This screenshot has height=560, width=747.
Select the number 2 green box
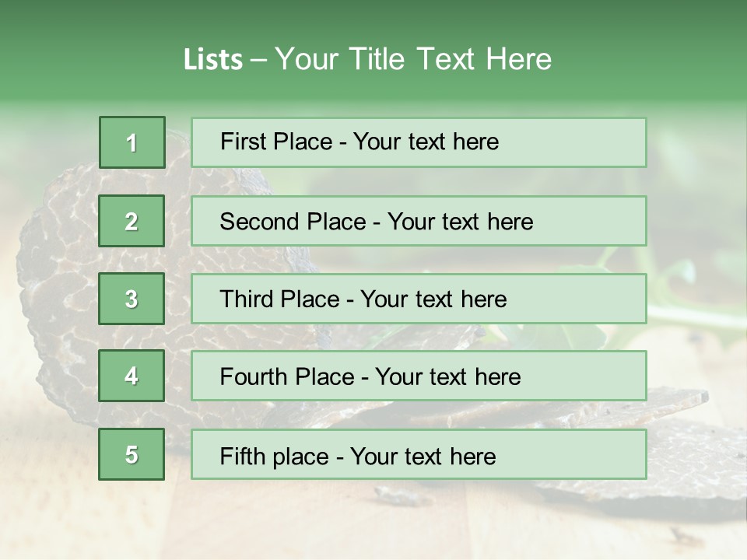[x=132, y=221]
